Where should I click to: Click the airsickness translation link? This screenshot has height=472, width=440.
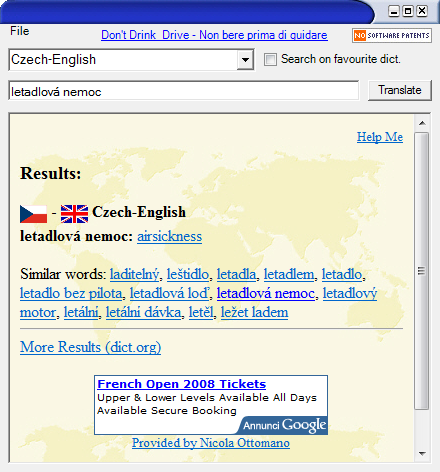point(169,236)
